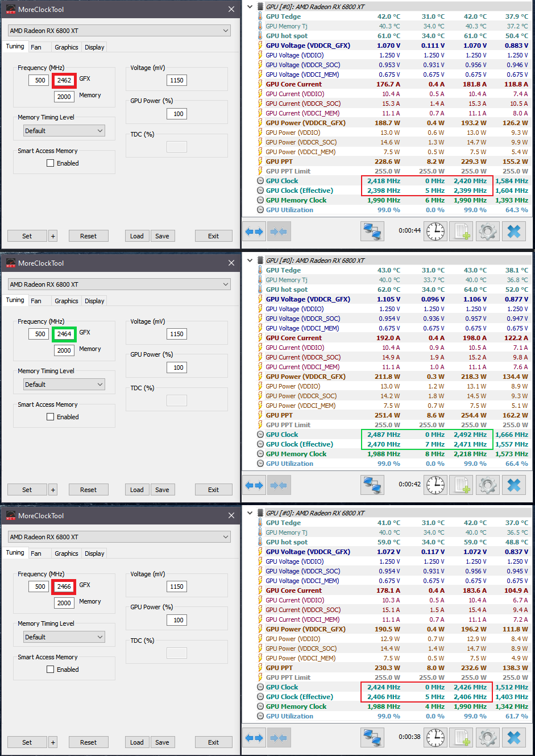
Task: Open network sensor icon in panel timed 0:00:38
Action: [x=372, y=738]
